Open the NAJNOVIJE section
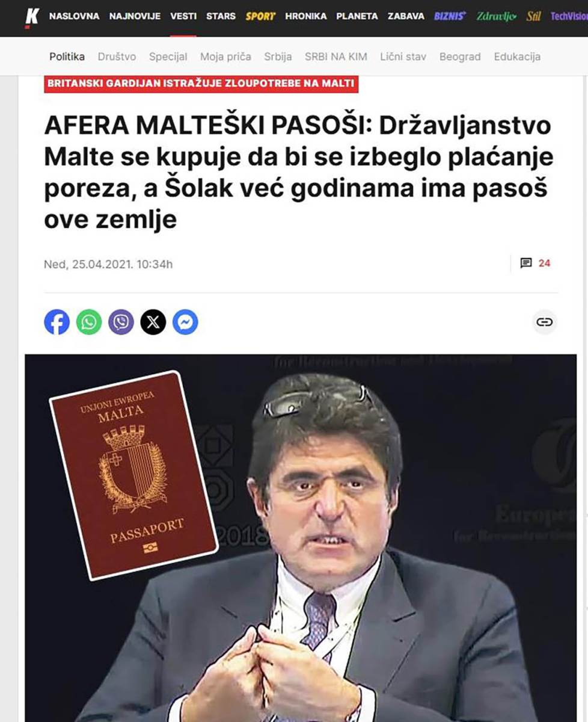The height and width of the screenshot is (722, 588). click(135, 16)
